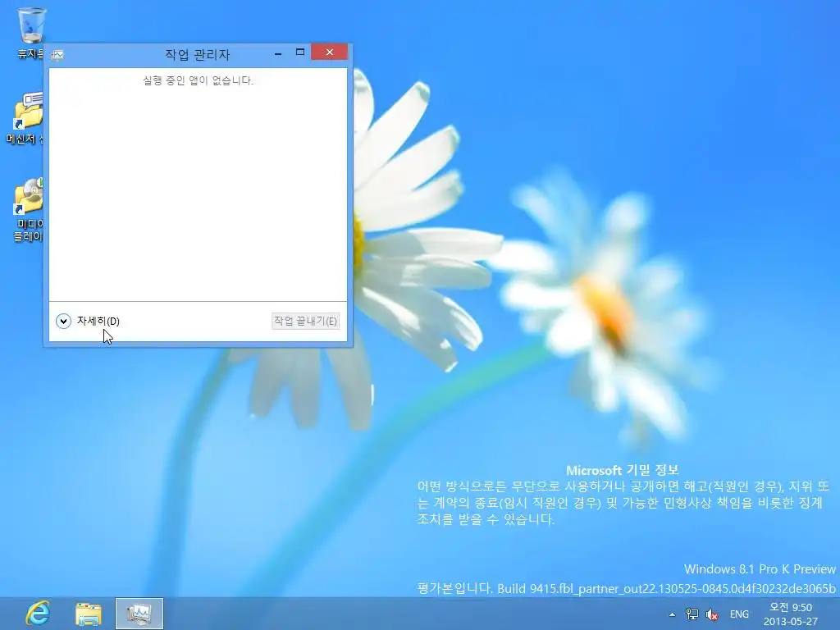Image resolution: width=840 pixels, height=630 pixels.
Task: Close the 작업 관리자 window
Action: [x=329, y=52]
